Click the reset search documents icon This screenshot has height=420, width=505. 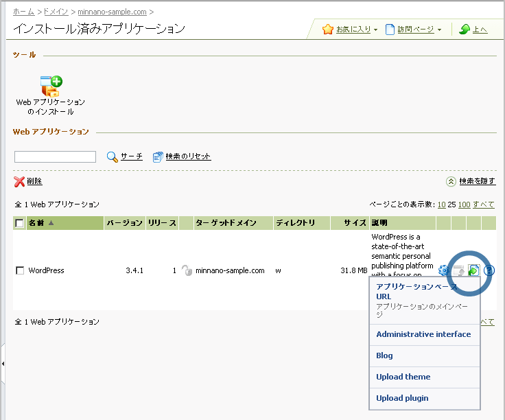[158, 157]
